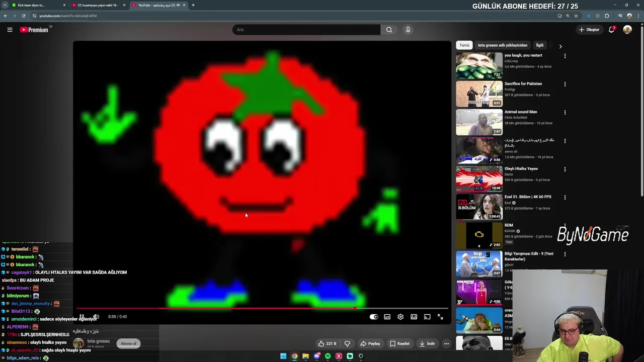The image size is (644, 362).
Task: Open Discord icon on taskbar
Action: 316,356
